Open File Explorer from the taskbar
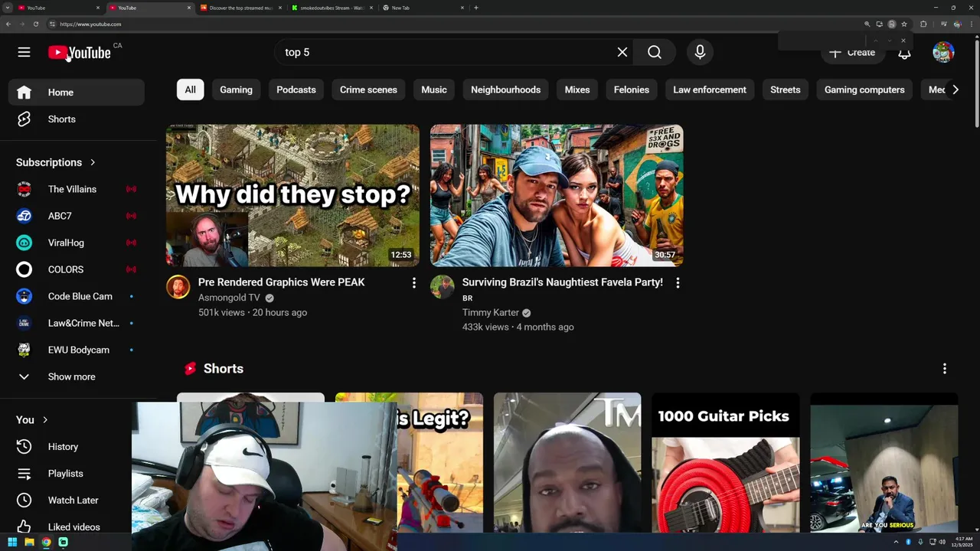This screenshot has width=980, height=551. tap(29, 542)
